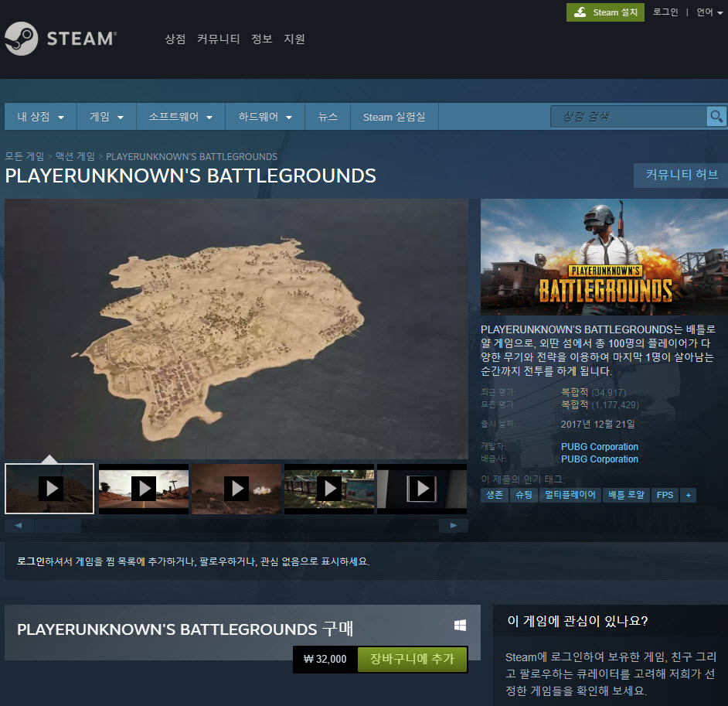Expand the 하드웨어 dropdown menu
The image size is (728, 706).
point(265,117)
